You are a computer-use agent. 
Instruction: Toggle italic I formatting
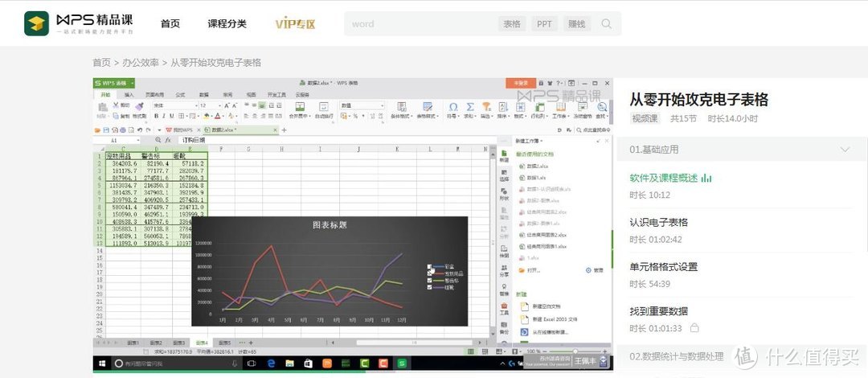click(164, 116)
